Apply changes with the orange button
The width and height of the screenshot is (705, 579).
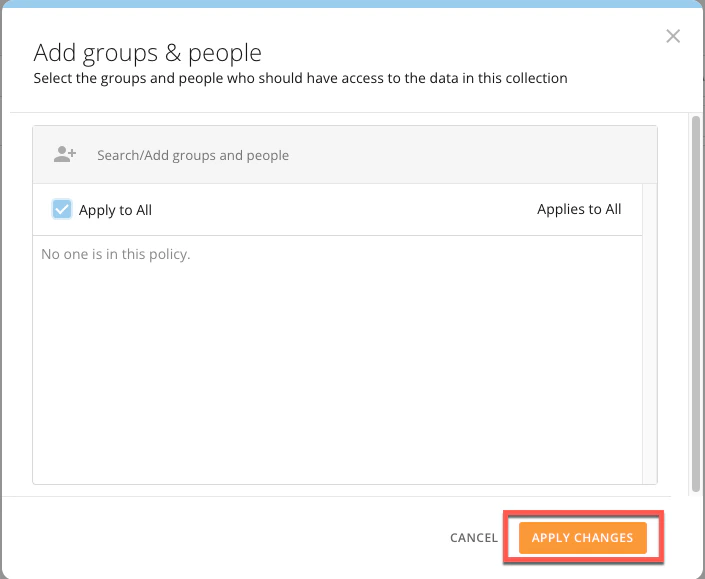(x=583, y=538)
